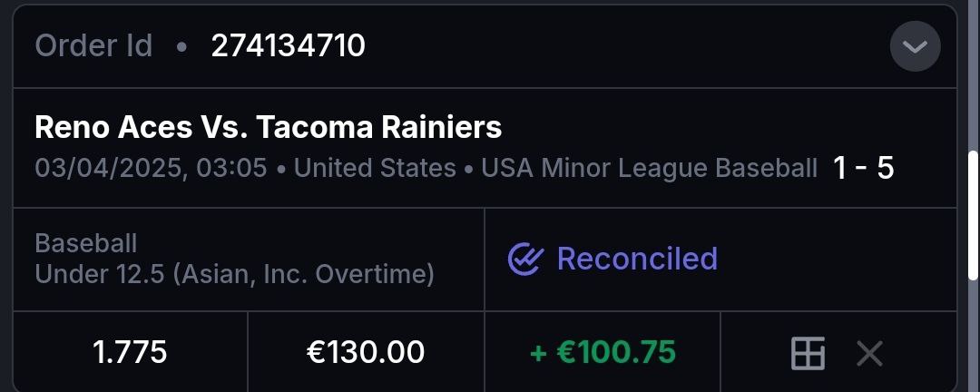Expand the order details chevron
The width and height of the screenshot is (980, 392).
click(x=915, y=46)
